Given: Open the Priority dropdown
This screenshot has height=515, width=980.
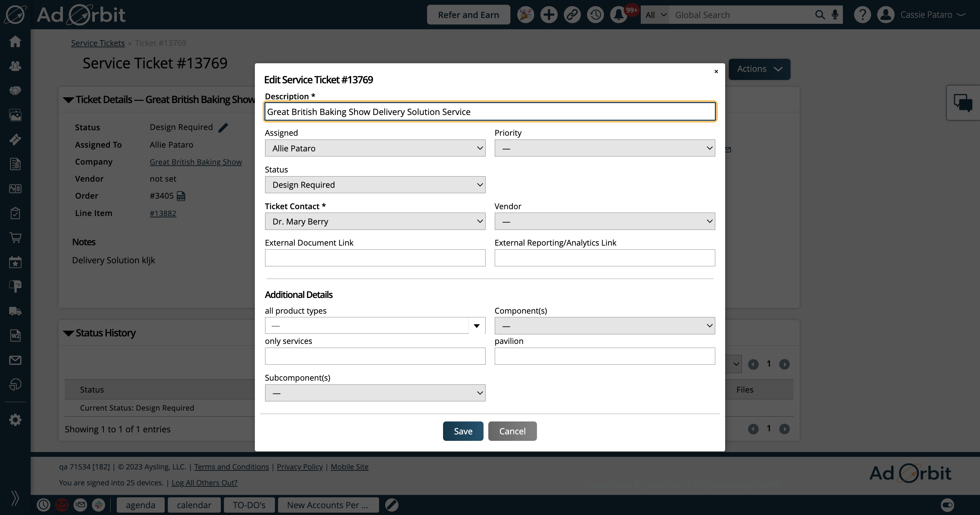Looking at the screenshot, I should click(x=605, y=148).
